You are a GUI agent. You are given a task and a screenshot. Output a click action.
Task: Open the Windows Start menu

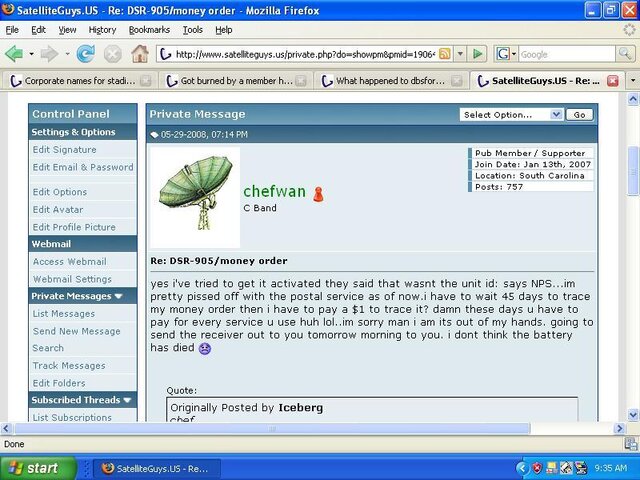click(x=38, y=468)
